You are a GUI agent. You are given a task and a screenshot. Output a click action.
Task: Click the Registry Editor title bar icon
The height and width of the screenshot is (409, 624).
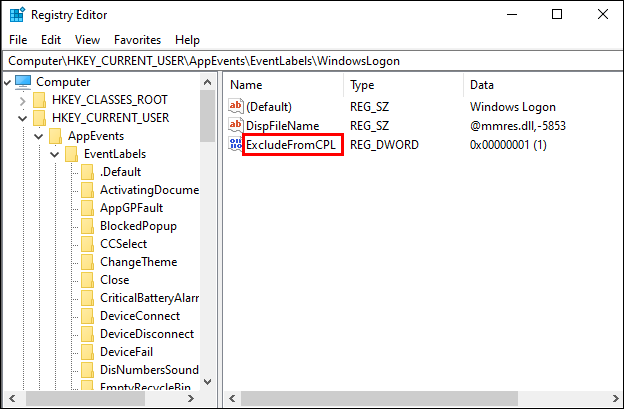click(17, 15)
